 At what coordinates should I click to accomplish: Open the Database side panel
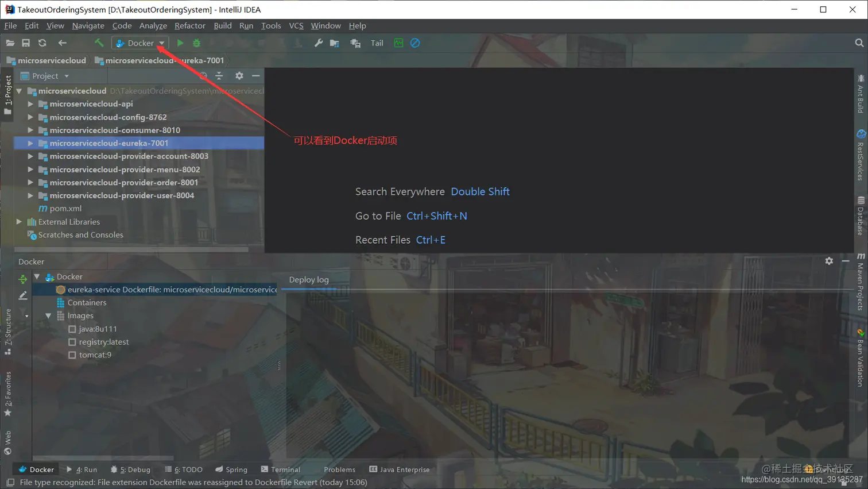861,216
